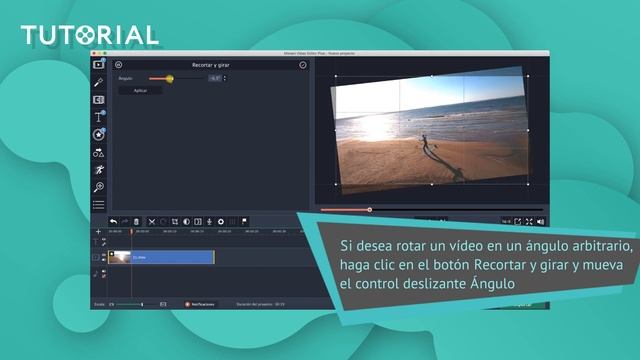Open the aspect ratio dropdown in preview

click(x=506, y=221)
